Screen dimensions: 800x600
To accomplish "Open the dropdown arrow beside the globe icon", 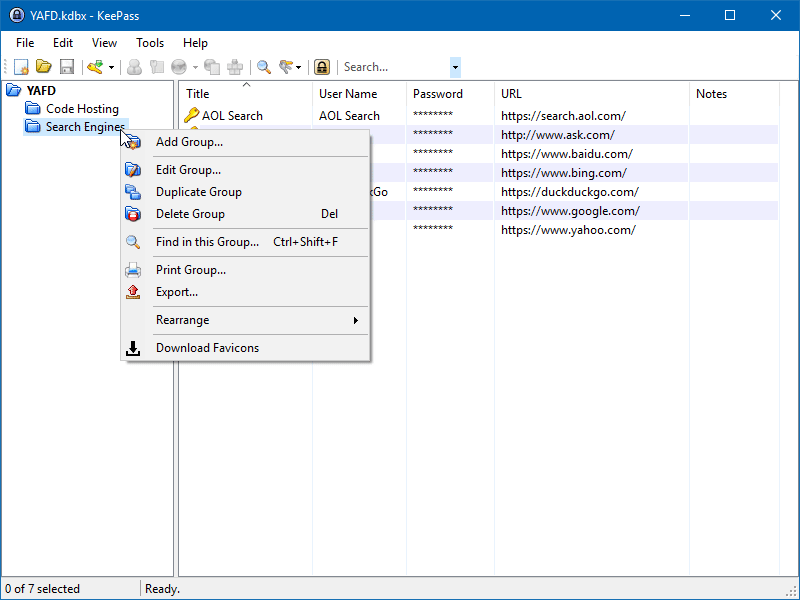I will point(195,67).
